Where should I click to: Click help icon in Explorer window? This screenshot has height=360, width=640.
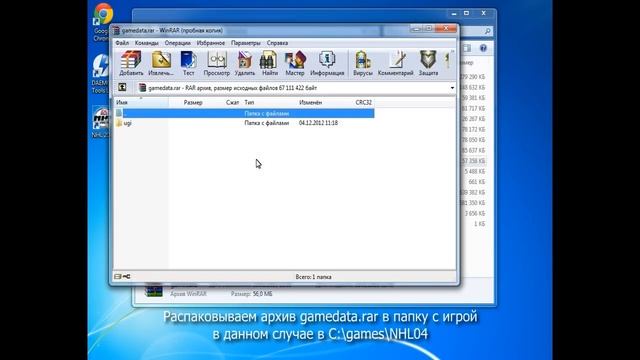pyautogui.click(x=483, y=48)
